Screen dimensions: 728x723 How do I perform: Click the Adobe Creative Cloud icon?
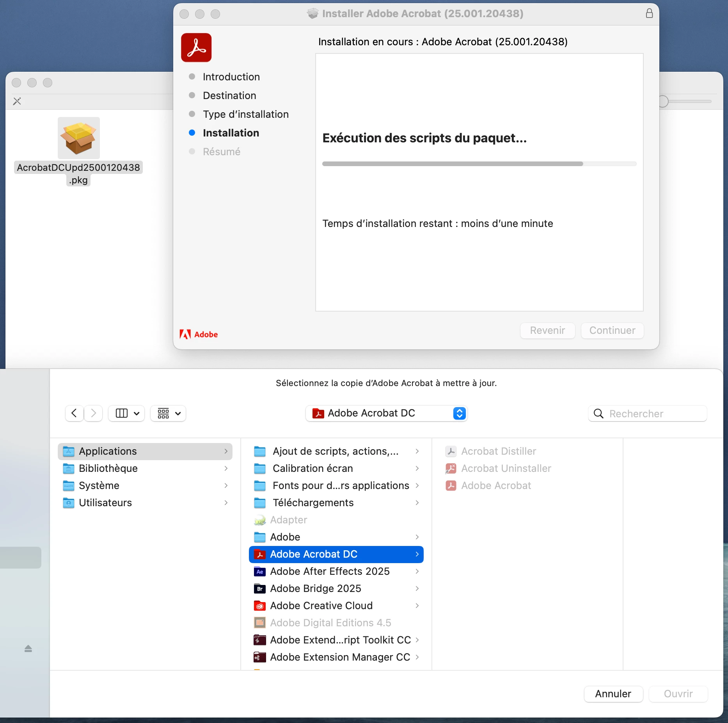pyautogui.click(x=260, y=606)
